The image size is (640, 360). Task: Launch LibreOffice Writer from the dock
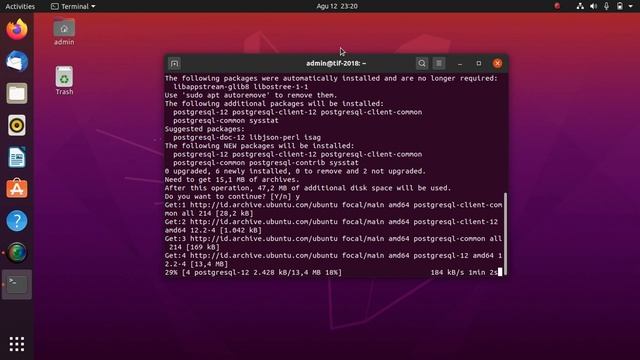(17, 157)
